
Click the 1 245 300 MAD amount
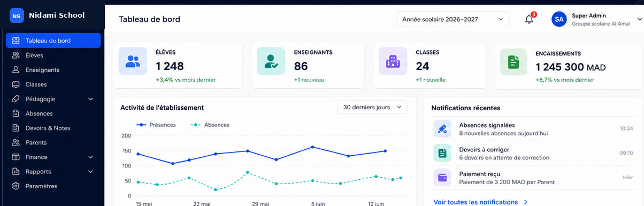571,67
